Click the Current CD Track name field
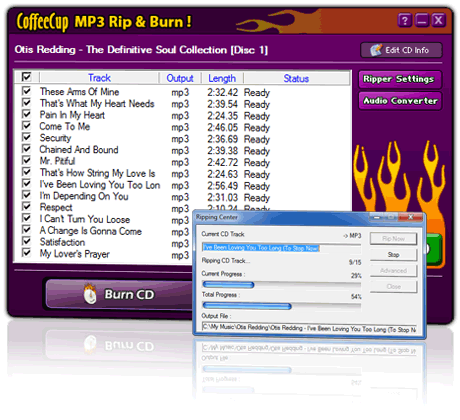 (281, 248)
